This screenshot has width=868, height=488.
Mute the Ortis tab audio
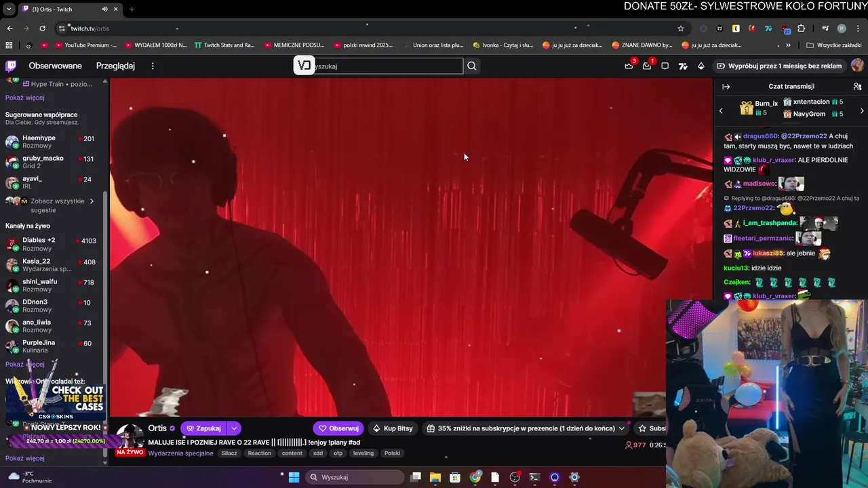click(x=104, y=9)
